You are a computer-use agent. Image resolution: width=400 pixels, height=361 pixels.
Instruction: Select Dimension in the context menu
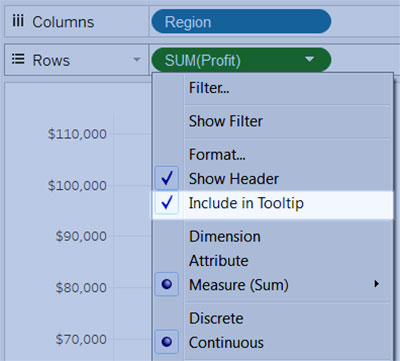click(x=225, y=236)
